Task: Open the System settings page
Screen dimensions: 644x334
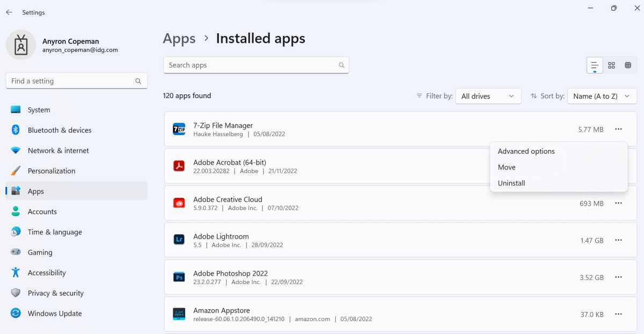Action: click(76, 110)
